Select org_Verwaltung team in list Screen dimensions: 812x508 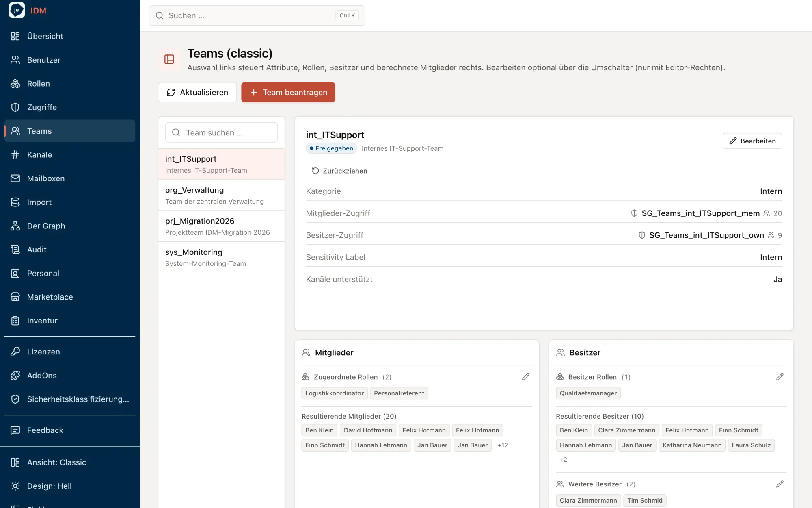(221, 195)
